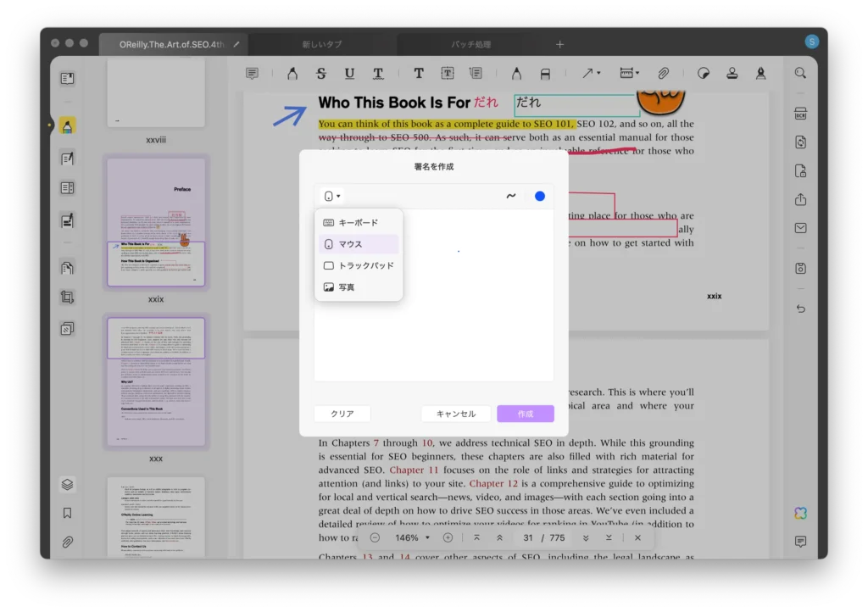Select the highlighter mode icon in the left sidebar
Image resolution: width=868 pixels, height=612 pixels.
(67, 125)
